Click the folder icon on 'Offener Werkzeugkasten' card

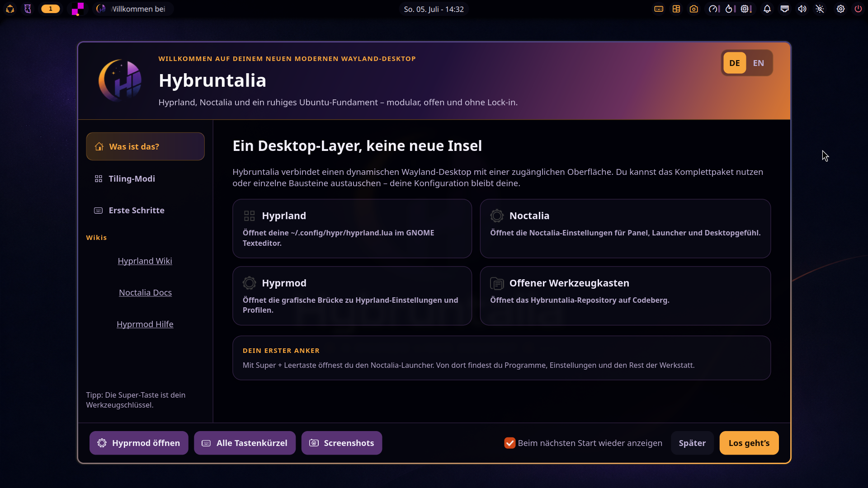[x=497, y=283]
